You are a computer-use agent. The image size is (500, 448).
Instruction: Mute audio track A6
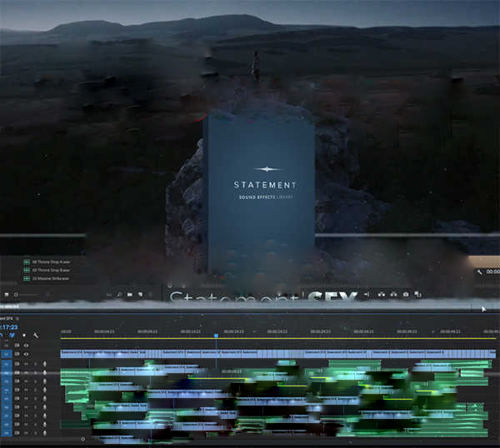pos(27,407)
